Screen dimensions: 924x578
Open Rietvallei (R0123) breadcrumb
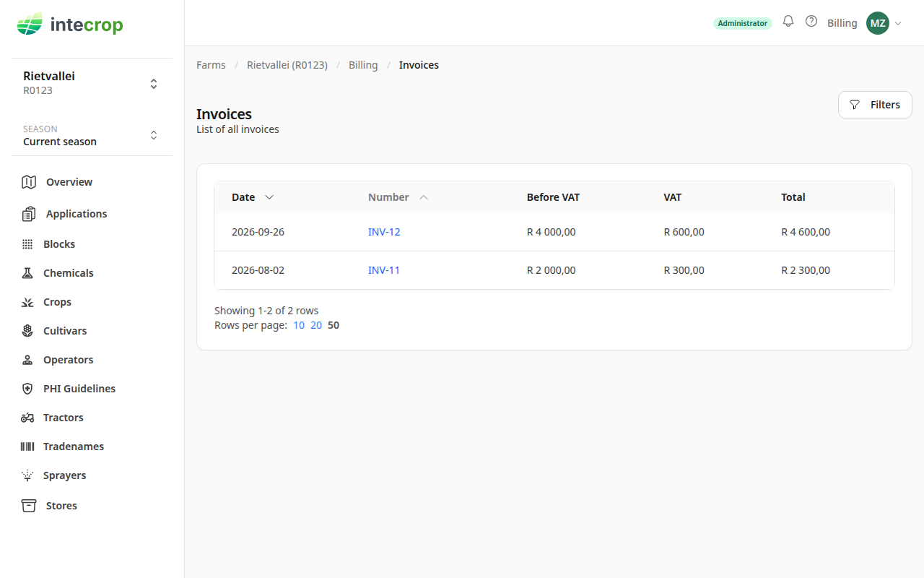[x=287, y=65]
